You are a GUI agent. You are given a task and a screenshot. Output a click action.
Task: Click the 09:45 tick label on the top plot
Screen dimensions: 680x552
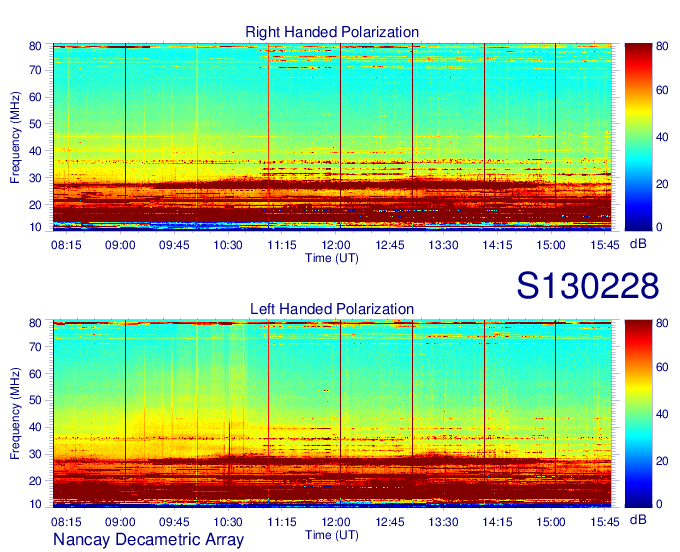(x=174, y=245)
